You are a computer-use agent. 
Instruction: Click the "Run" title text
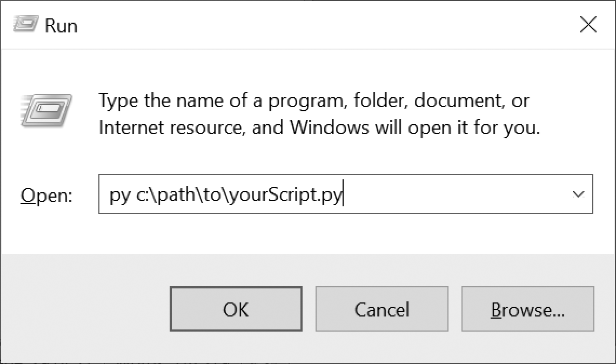61,26
